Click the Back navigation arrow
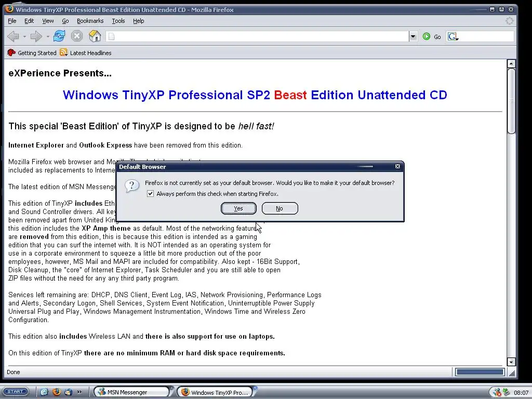 (x=13, y=36)
